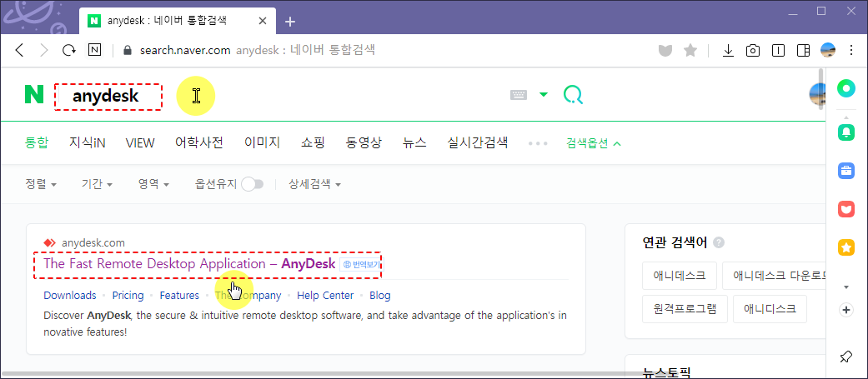The width and height of the screenshot is (868, 379).
Task: Expand the 상세검색 dropdown
Action: click(x=314, y=184)
